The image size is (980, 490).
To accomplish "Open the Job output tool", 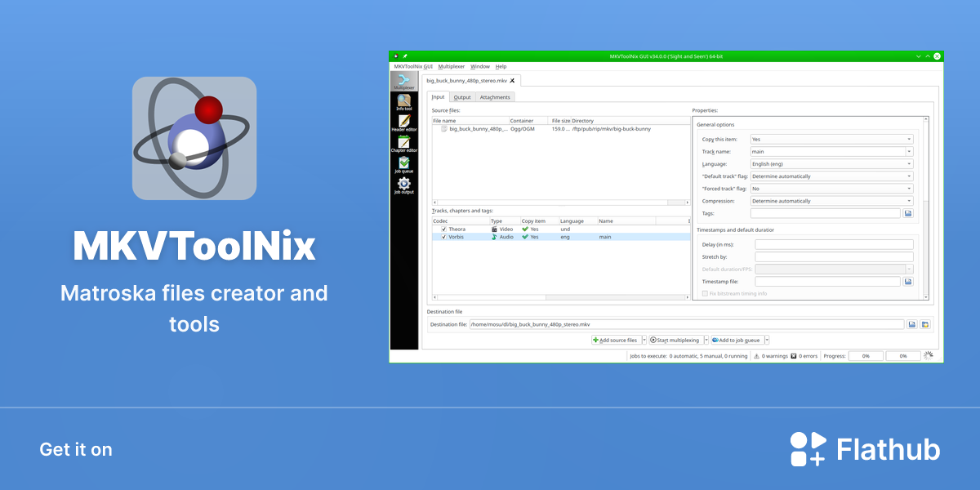I will (x=403, y=186).
